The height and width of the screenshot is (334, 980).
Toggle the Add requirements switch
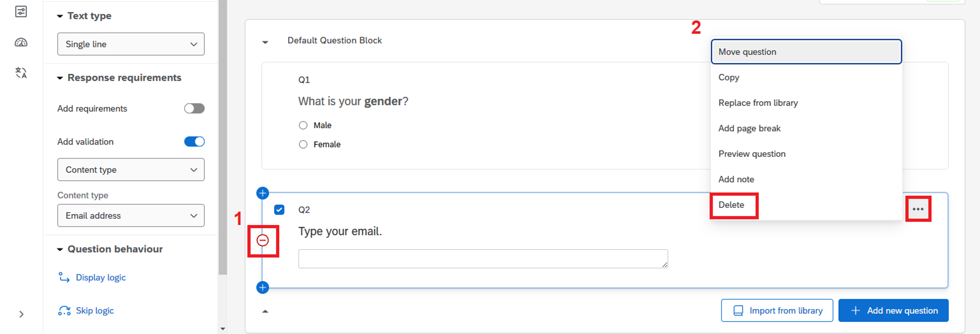point(194,109)
